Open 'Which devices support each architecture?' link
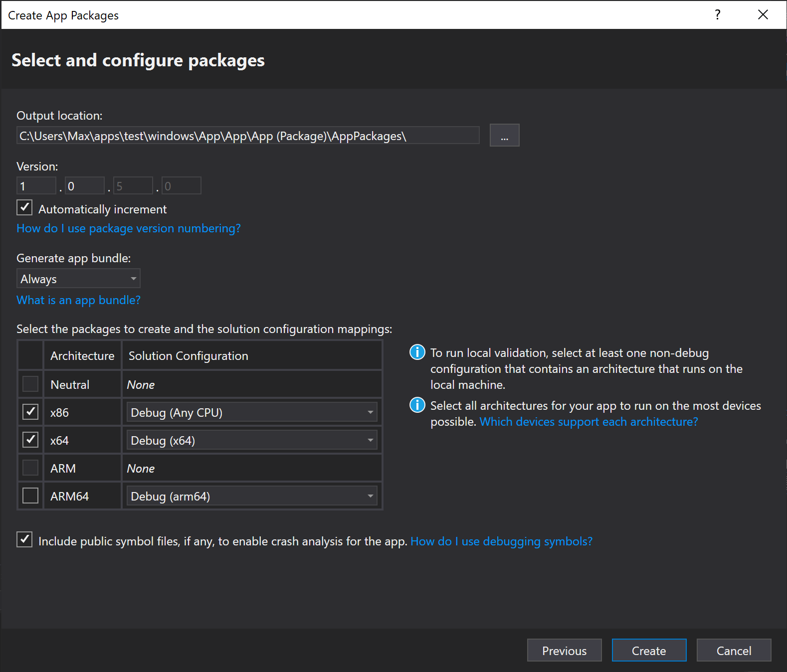This screenshot has height=672, width=787. tap(589, 422)
